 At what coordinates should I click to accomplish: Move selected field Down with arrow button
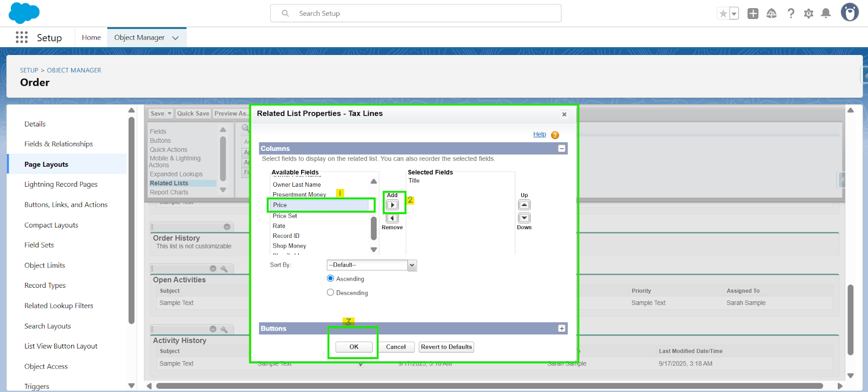(x=524, y=218)
